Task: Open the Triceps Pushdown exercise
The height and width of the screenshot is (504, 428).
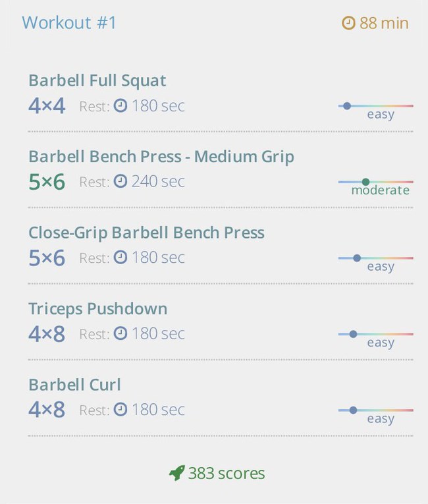Action: [98, 308]
